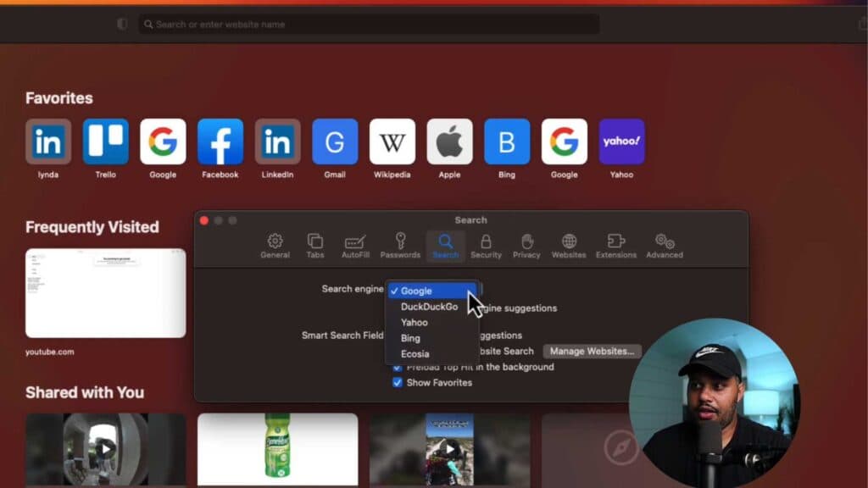Open the Trello favorite

coord(105,141)
